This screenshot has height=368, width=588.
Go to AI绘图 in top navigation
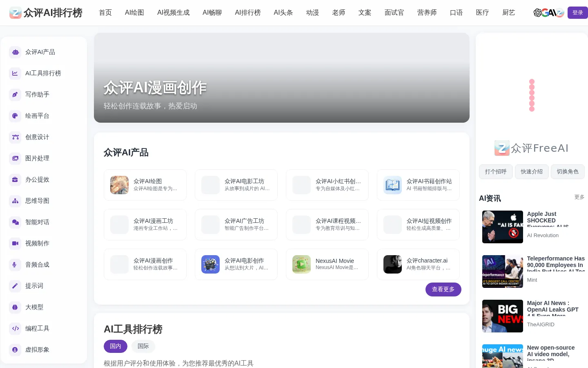pos(134,13)
